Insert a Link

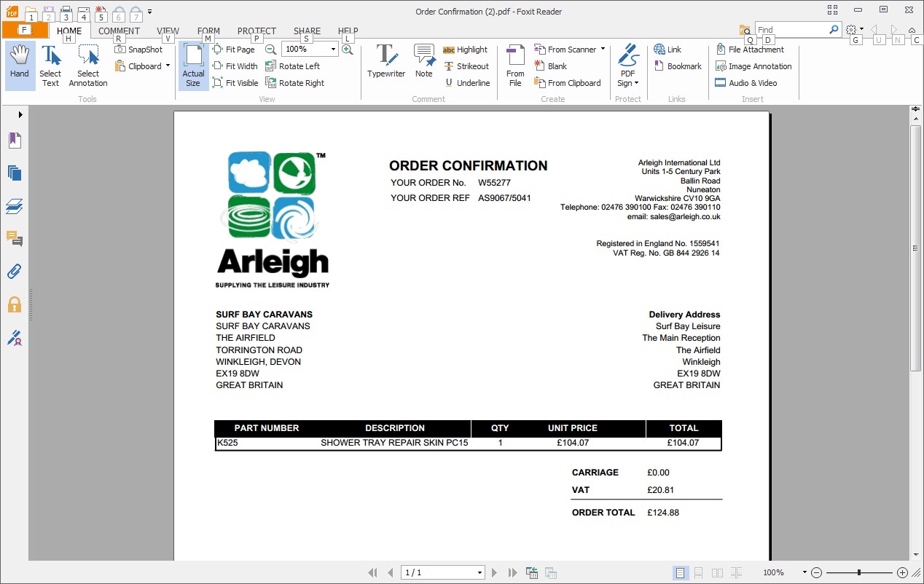tap(667, 50)
